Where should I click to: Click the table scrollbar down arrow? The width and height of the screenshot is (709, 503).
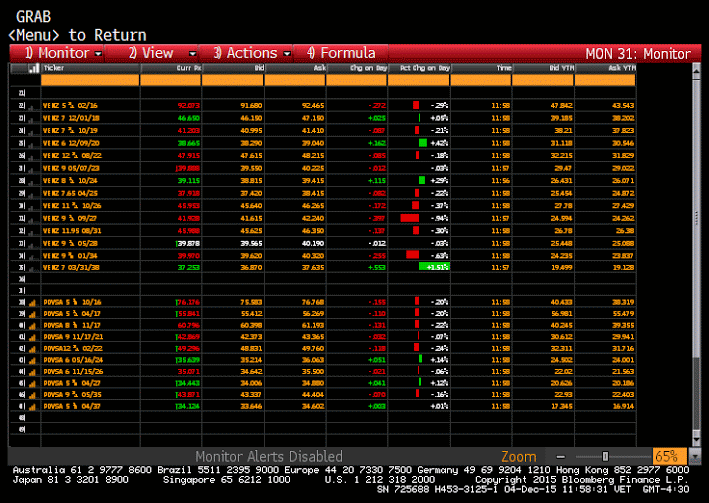(696, 439)
